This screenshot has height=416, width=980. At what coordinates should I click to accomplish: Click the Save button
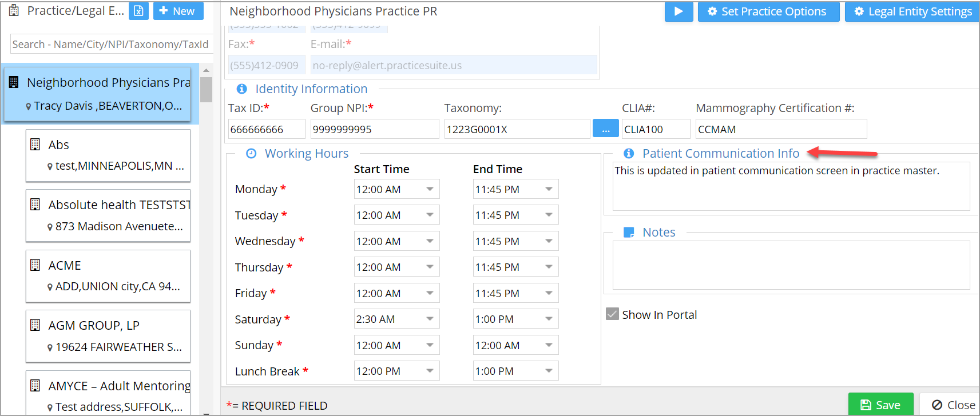tap(880, 405)
